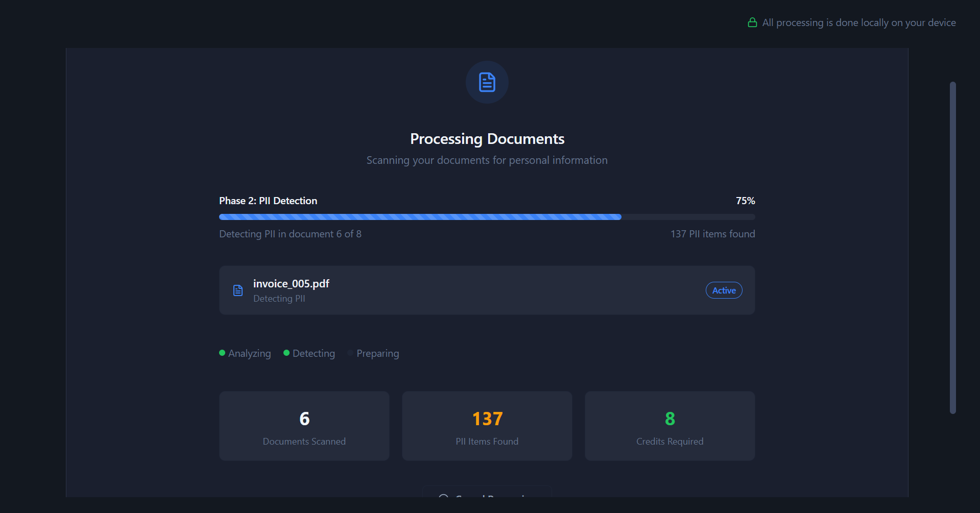
Task: Click the green lock icon at top right
Action: click(x=752, y=22)
